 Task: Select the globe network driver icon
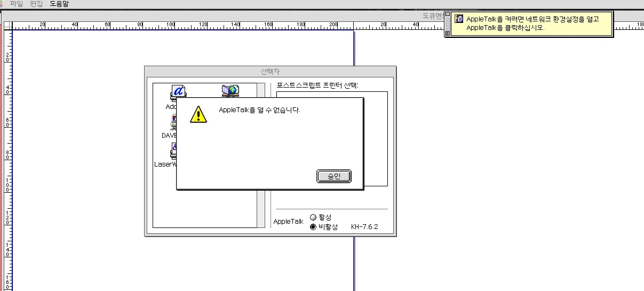tap(230, 90)
